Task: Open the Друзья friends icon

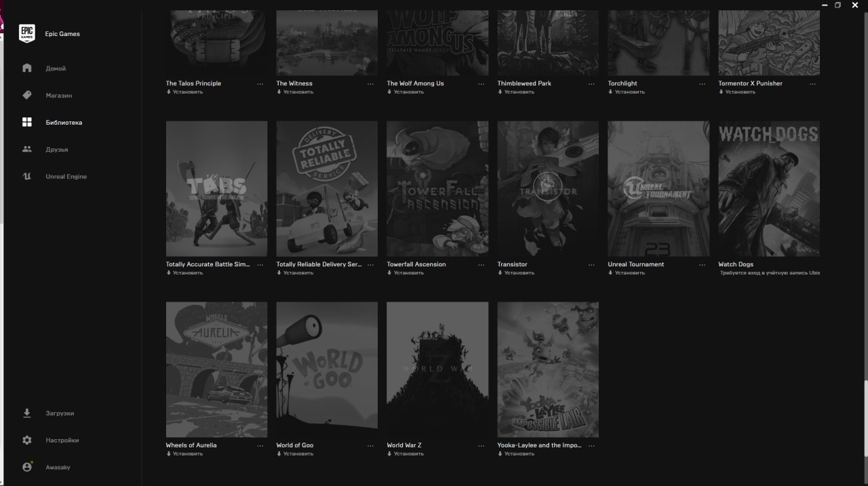Action: tap(27, 149)
